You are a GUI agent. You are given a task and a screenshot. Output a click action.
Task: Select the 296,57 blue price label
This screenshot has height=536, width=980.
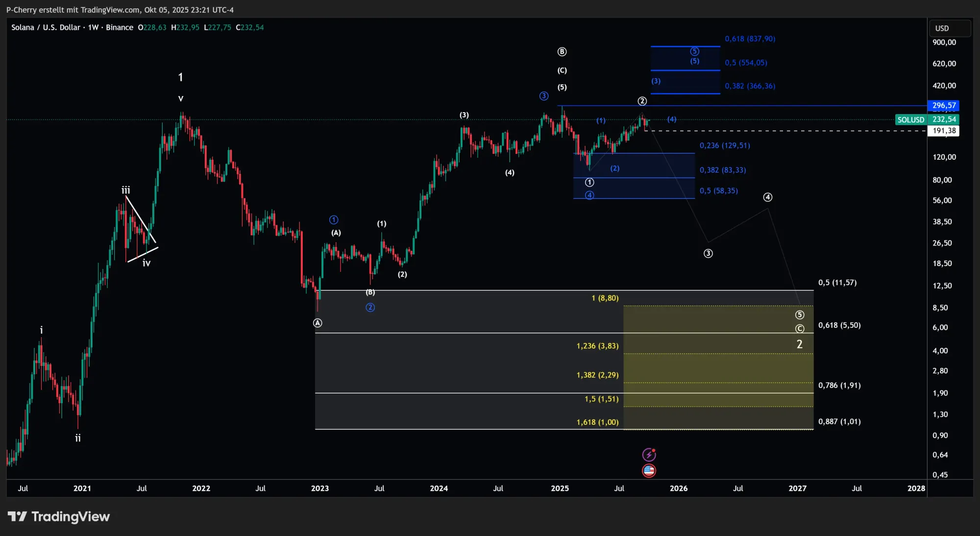(944, 105)
